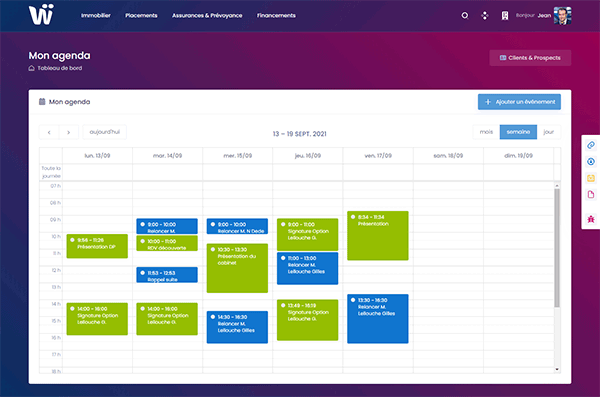Go to the next week arrow
Image resolution: width=600 pixels, height=397 pixels.
69,132
